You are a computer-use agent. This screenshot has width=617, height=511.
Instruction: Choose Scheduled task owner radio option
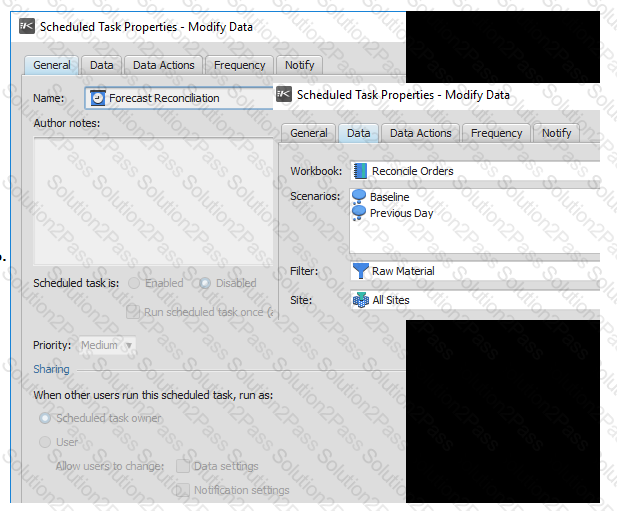pyautogui.click(x=45, y=418)
